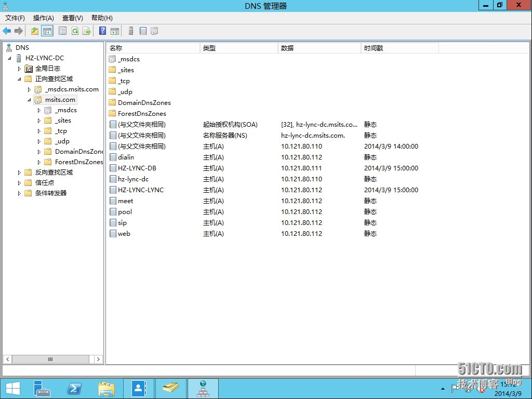The image size is (532, 399).
Task: Expand the 全局日志 tree node
Action: tap(19, 69)
